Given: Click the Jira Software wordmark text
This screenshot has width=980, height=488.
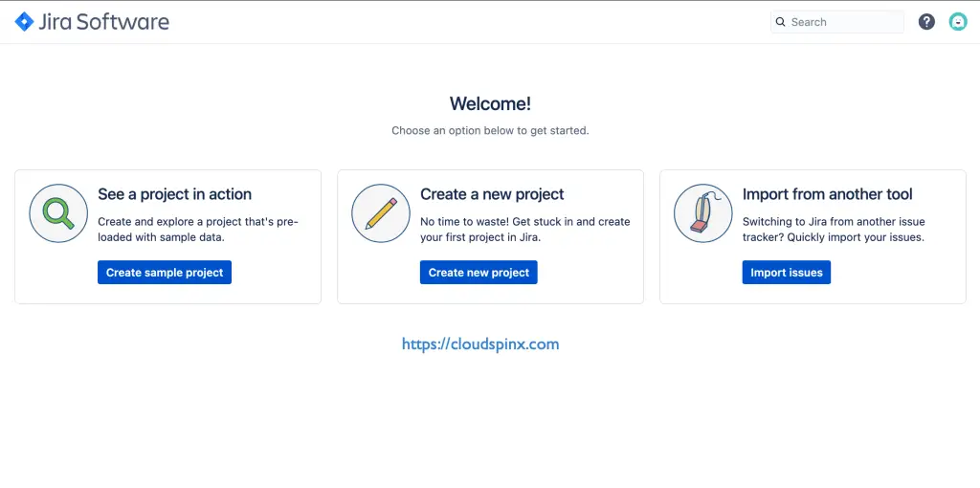Looking at the screenshot, I should click(x=103, y=22).
